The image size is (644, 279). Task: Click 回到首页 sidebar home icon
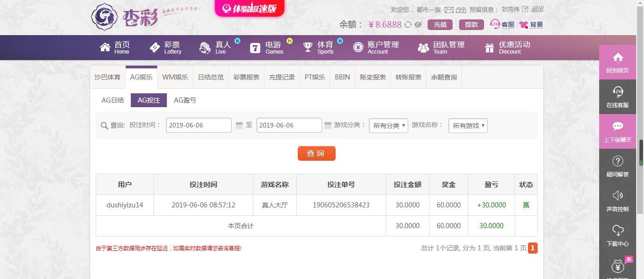(x=618, y=62)
